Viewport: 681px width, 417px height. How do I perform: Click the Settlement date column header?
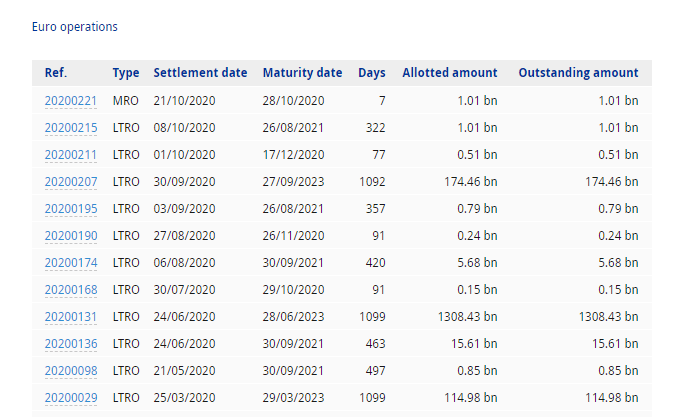tap(200, 73)
